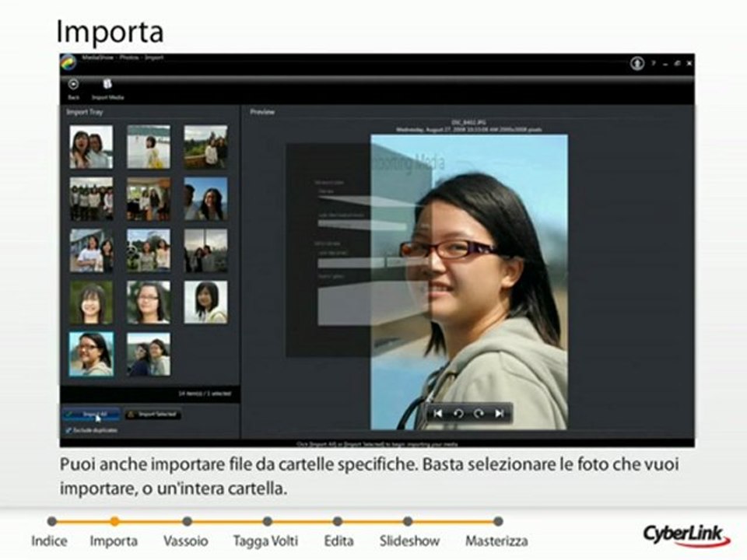Click the CyberLink logo
Image resolution: width=747 pixels, height=560 pixels.
686,535
